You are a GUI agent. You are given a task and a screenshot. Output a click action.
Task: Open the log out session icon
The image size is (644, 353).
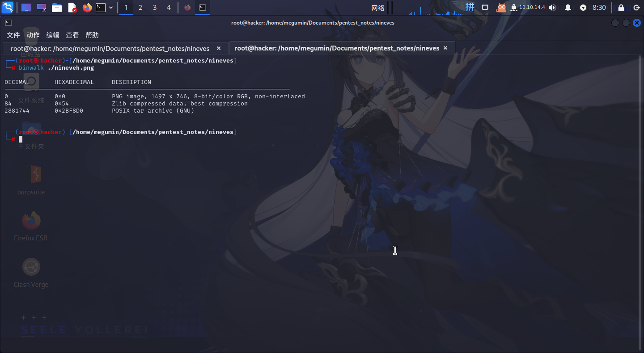[x=636, y=8]
